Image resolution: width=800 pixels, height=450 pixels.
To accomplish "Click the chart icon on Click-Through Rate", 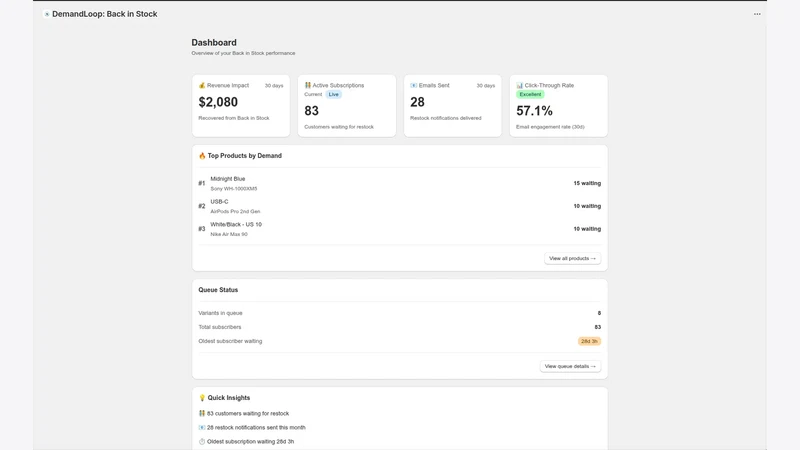I will pyautogui.click(x=519, y=85).
